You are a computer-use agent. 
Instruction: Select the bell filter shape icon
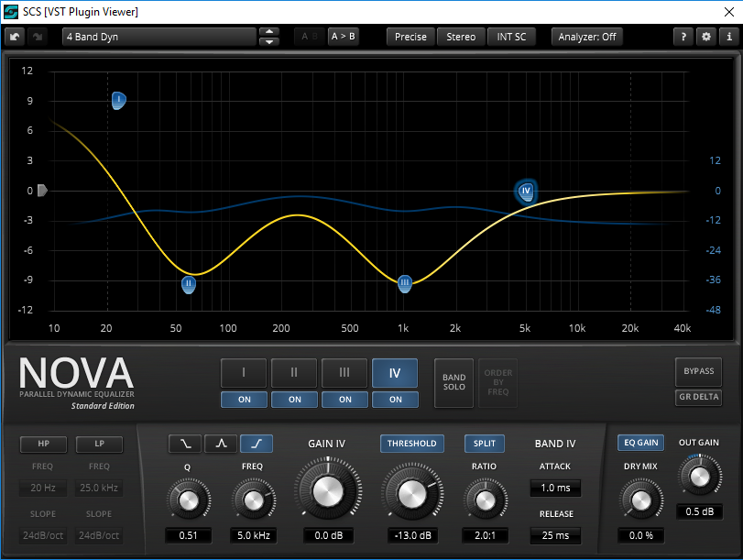pos(221,444)
